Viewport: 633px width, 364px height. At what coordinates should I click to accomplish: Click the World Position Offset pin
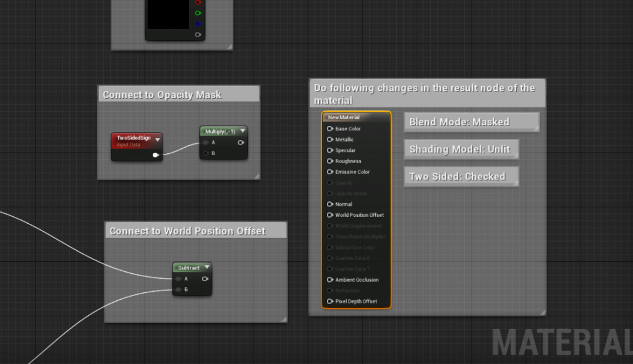point(330,215)
